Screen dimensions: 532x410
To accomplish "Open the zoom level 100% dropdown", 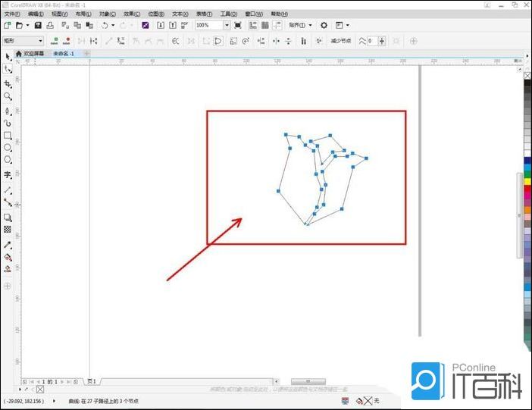I will [x=227, y=25].
